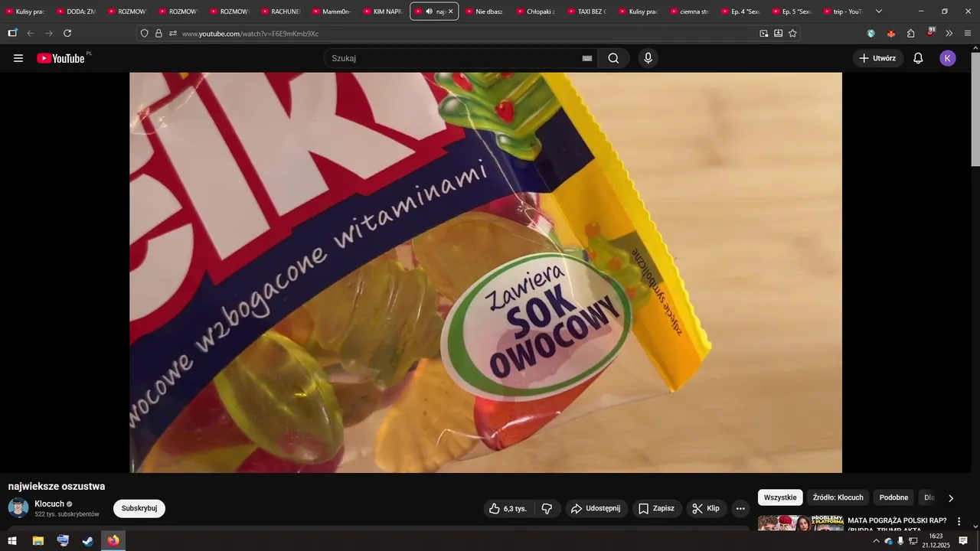Image resolution: width=980 pixels, height=551 pixels.
Task: Mute the playing tab via speaker icon
Action: [x=429, y=11]
